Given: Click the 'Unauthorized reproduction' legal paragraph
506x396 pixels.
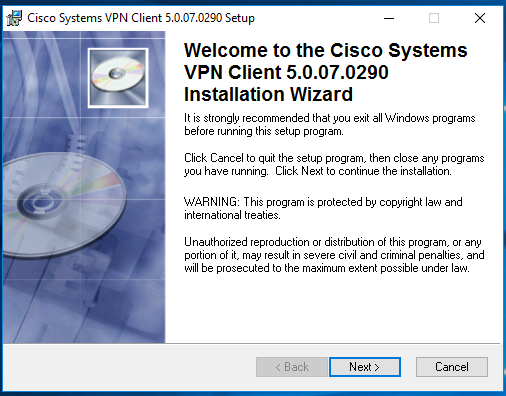Looking at the screenshot, I should (x=334, y=255).
